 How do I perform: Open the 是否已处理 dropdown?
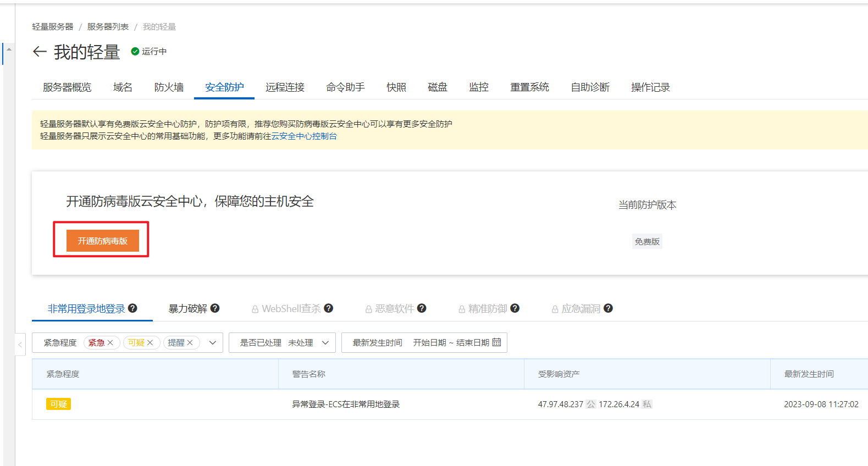[282, 342]
